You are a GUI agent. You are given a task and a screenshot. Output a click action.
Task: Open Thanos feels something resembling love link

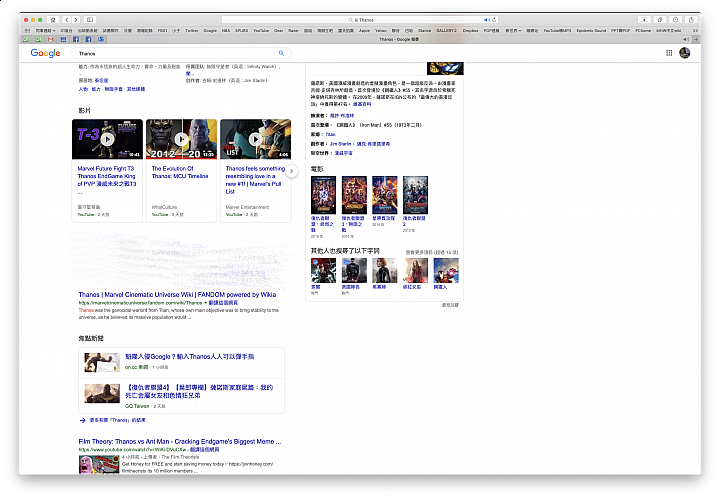[255, 180]
